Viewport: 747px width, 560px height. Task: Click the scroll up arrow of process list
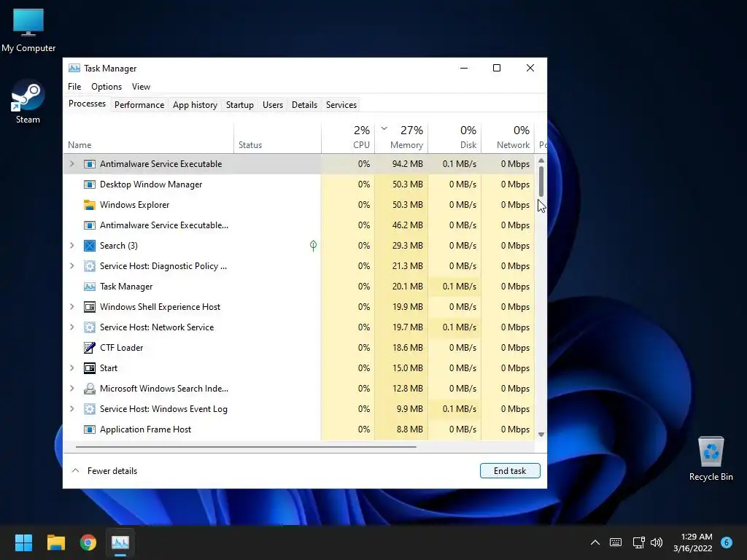tap(541, 161)
